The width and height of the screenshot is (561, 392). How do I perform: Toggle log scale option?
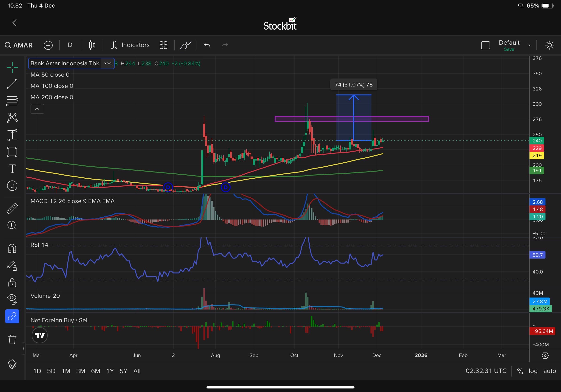coord(533,371)
